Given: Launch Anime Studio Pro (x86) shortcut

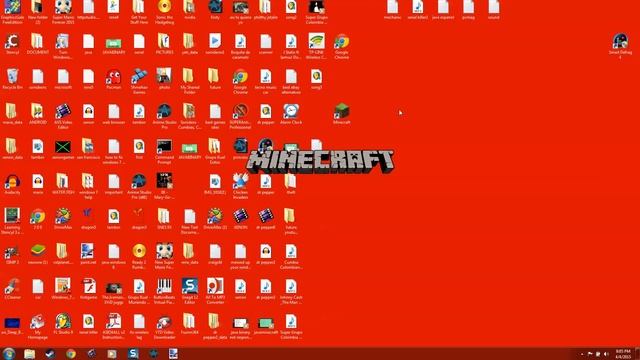Looking at the screenshot, I should 139,186.
